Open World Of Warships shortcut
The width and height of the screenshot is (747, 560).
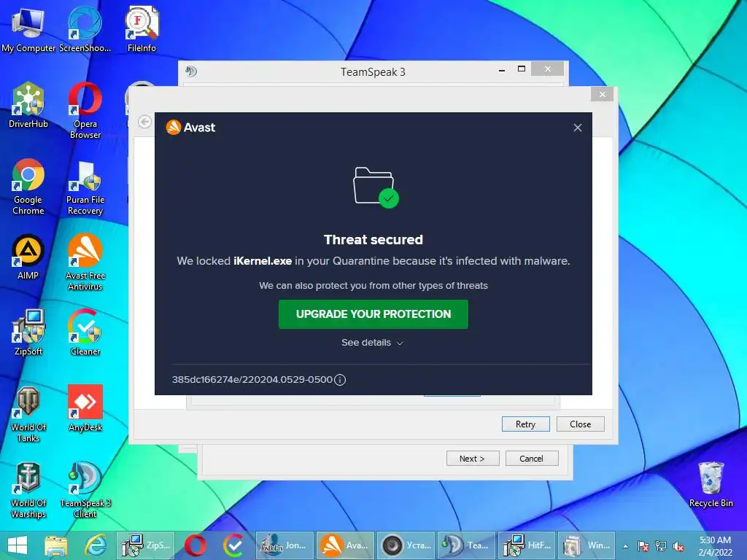click(x=28, y=489)
